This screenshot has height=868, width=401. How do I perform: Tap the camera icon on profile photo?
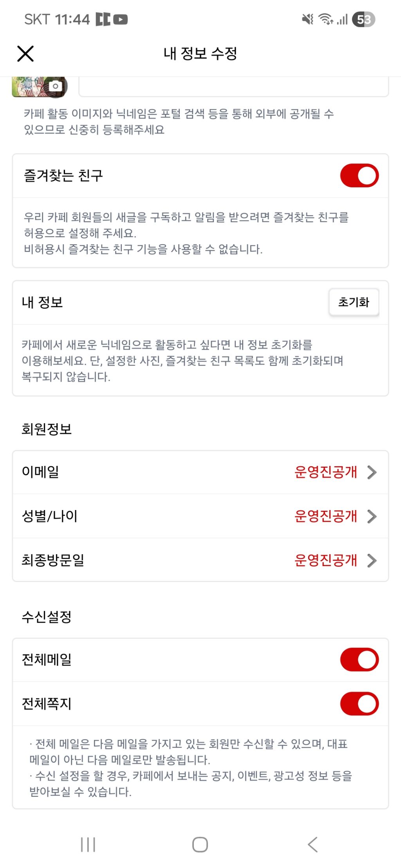(56, 86)
